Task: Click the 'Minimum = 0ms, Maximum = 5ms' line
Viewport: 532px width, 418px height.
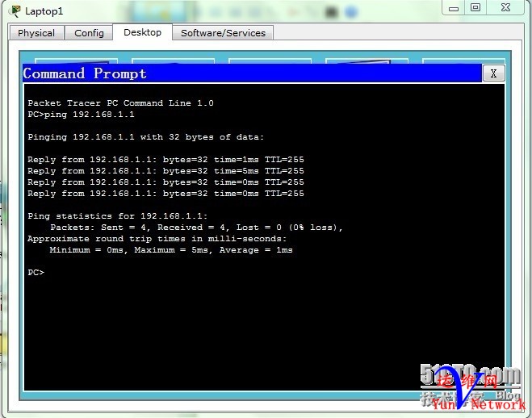Action: 171,250
